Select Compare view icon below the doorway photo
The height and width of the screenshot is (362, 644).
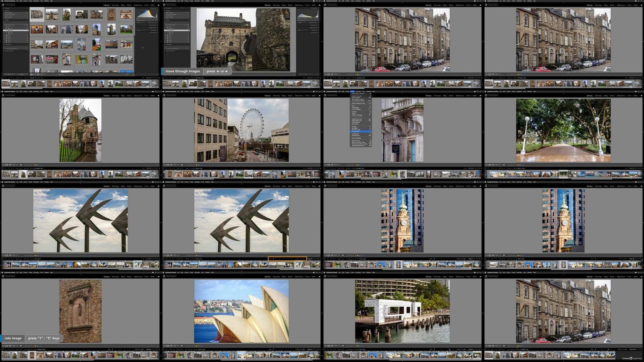point(332,165)
